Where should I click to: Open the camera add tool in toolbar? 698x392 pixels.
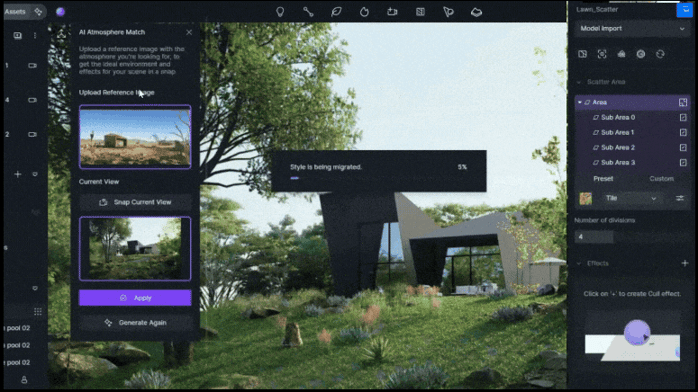coord(392,12)
